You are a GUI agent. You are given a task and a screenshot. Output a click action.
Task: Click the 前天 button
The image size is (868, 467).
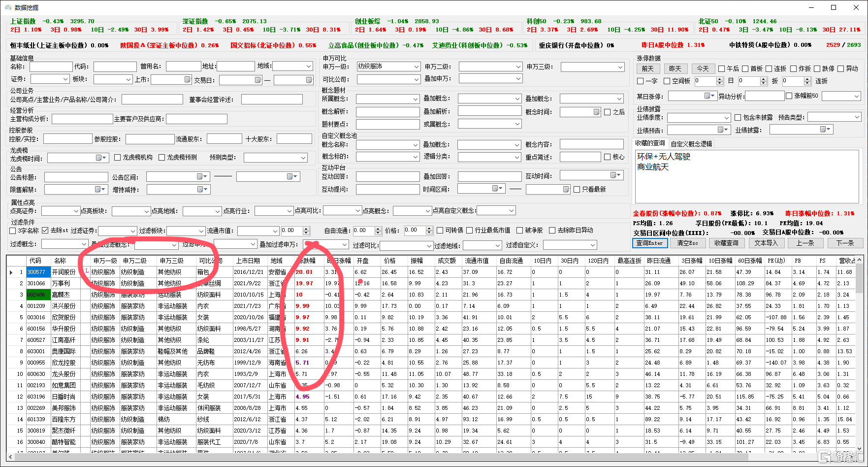[648, 68]
